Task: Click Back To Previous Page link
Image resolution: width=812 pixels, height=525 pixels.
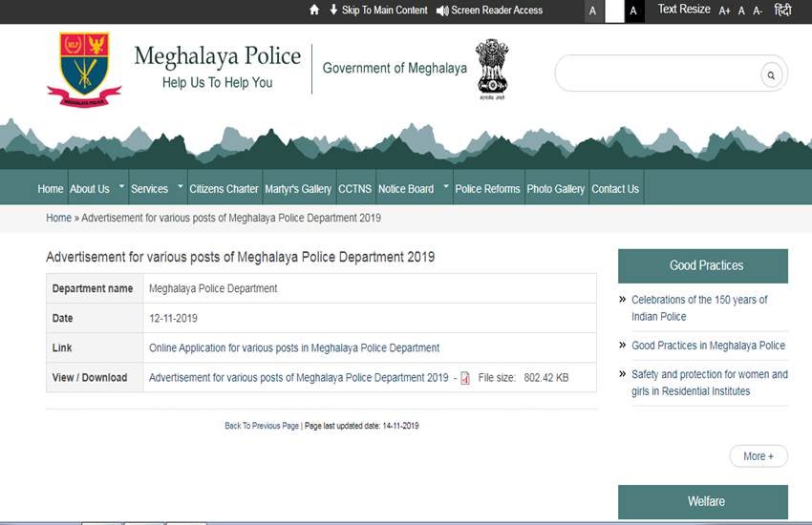Action: (x=262, y=426)
